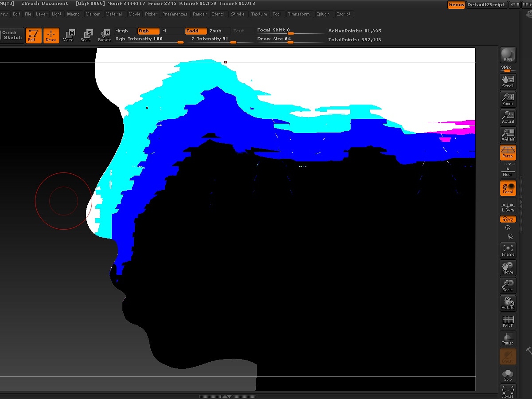Viewport: 532px width, 399px height.
Task: Open the Zplugin menu
Action: 323,14
